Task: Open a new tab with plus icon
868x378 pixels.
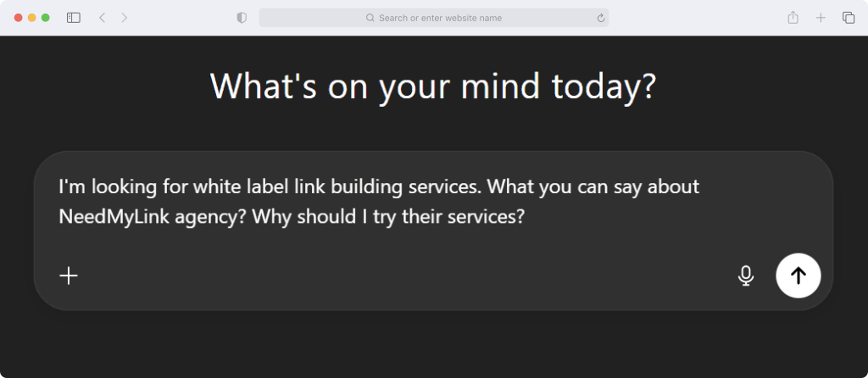Action: click(x=821, y=18)
